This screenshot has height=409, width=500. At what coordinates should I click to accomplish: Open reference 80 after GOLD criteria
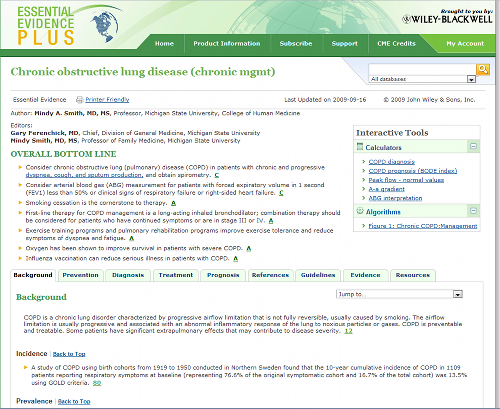pyautogui.click(x=97, y=383)
